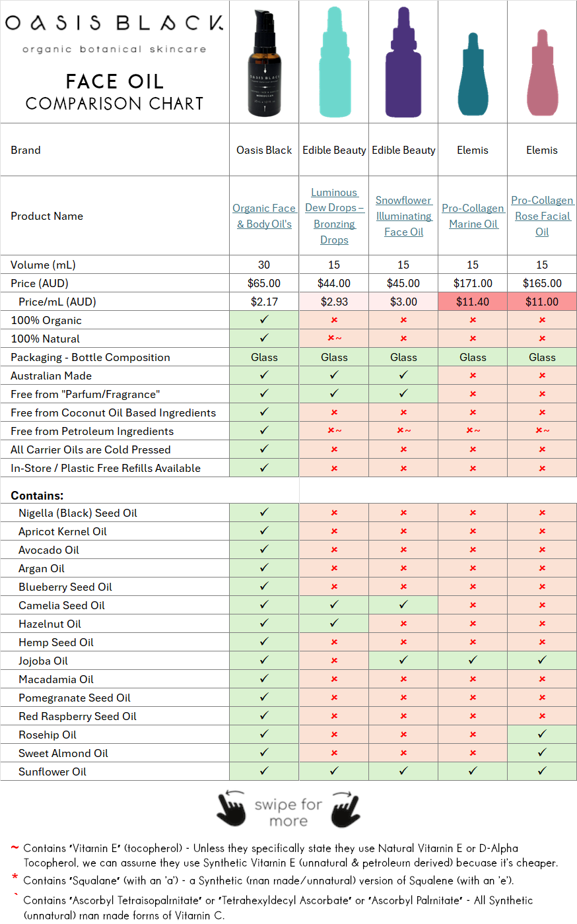Open the Luminous Dew Drops – Bronzing Drops link

334,216
